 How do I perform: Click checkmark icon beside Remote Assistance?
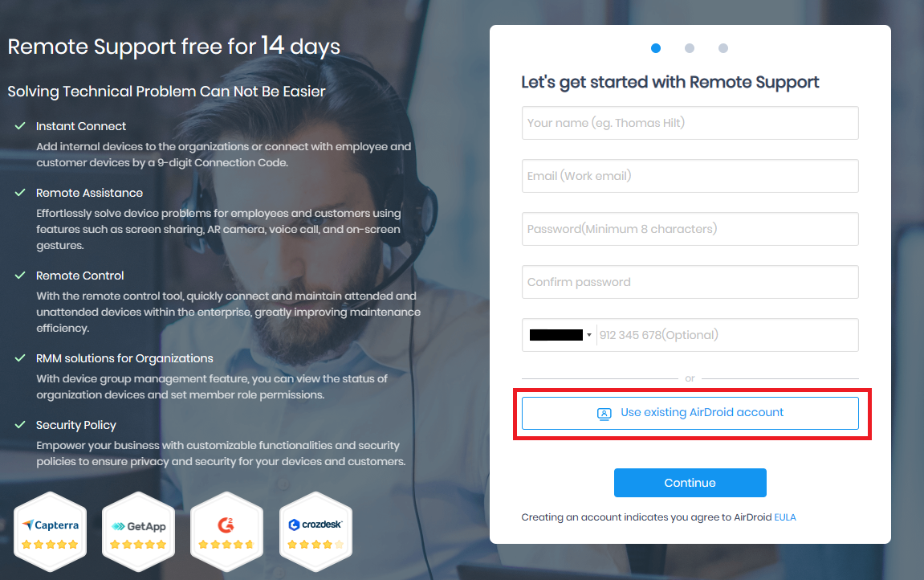pyautogui.click(x=20, y=192)
